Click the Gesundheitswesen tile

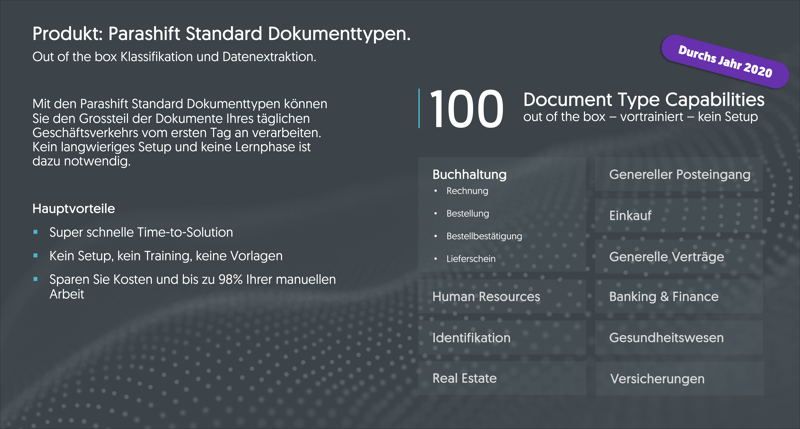[679, 337]
